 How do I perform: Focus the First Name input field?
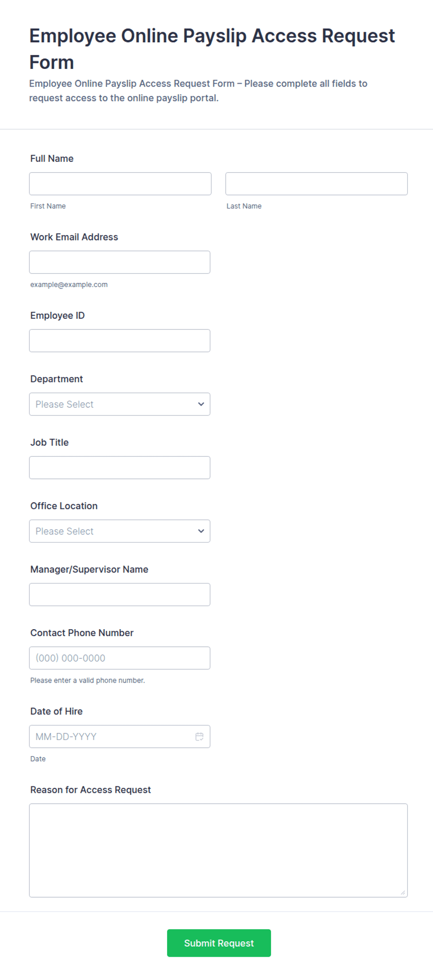pos(120,184)
